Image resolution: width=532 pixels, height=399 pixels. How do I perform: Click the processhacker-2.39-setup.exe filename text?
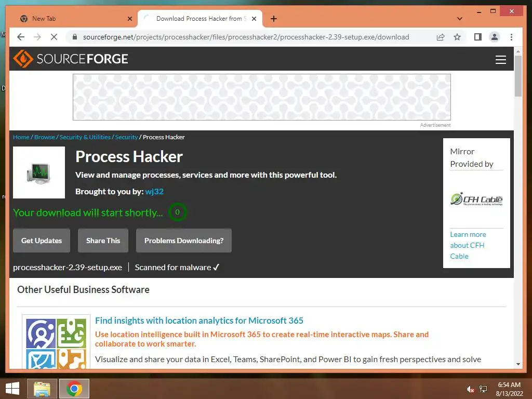click(68, 268)
